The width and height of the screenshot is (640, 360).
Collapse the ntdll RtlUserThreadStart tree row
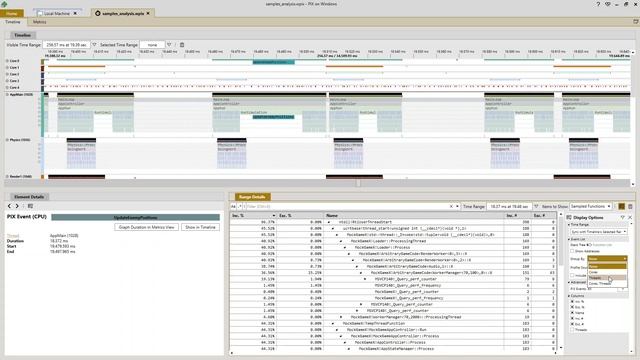(329, 222)
